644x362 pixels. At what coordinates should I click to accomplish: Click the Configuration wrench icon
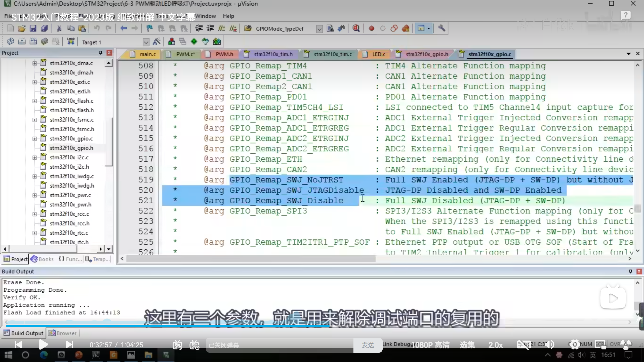441,28
